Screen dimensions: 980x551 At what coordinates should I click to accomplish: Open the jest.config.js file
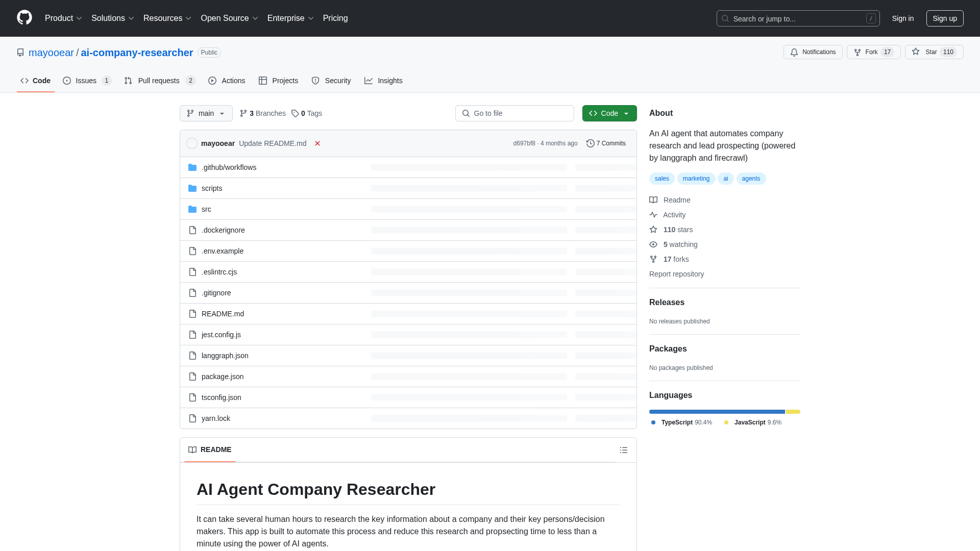point(221,335)
